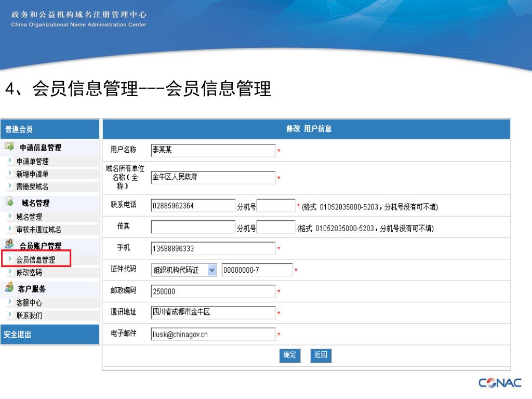Click the CONAC logo
532x399 pixels.
point(500,383)
